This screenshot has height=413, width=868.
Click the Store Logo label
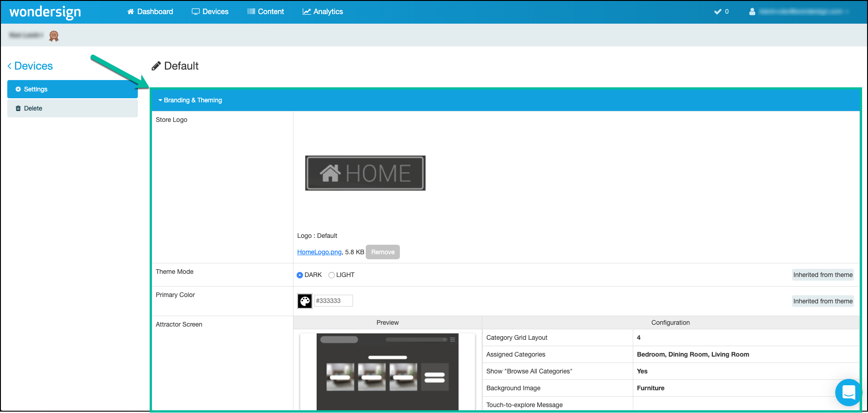pos(172,120)
